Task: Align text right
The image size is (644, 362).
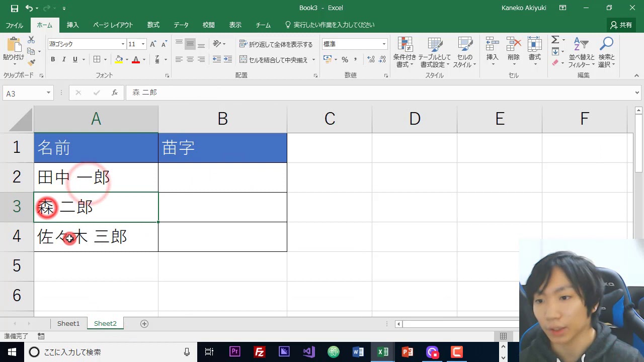Action: click(x=201, y=59)
